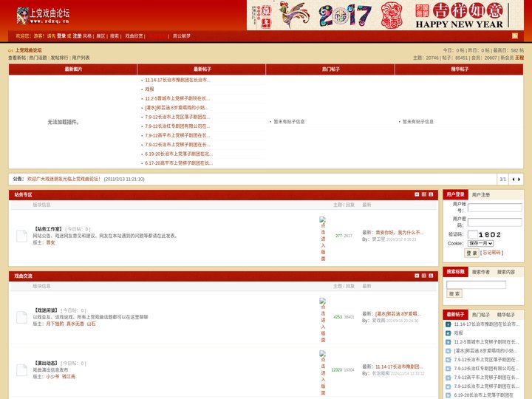Click 点击进入版面 image in 戏迷闲谈 row

[323, 320]
